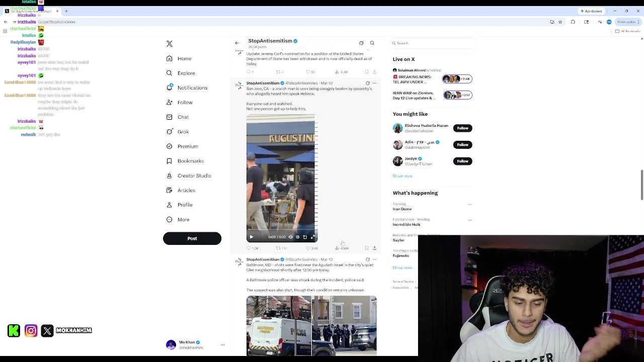644x362 pixels.
Task: Open the Follow section
Action: (x=180, y=102)
